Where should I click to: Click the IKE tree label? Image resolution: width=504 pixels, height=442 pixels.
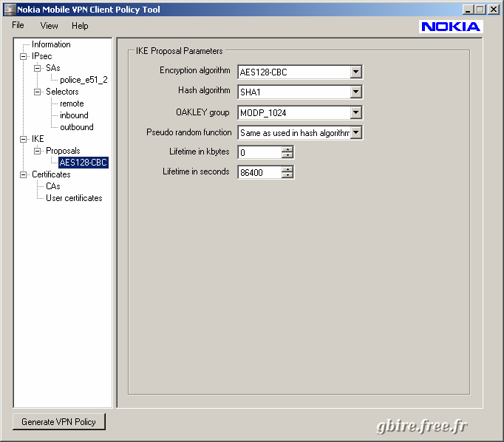(x=38, y=139)
